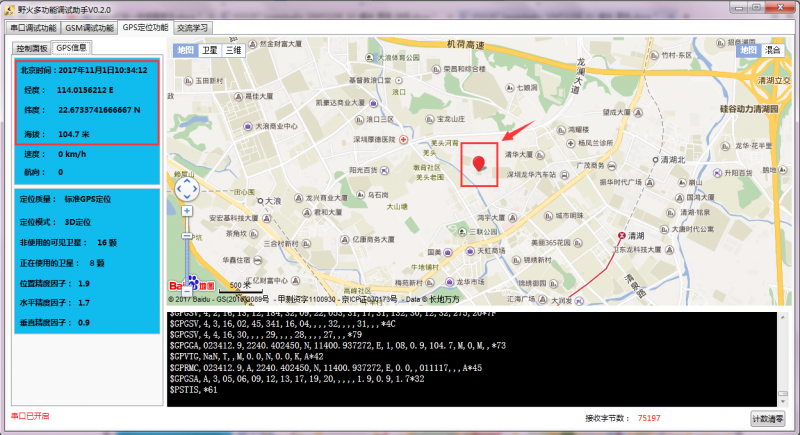The image size is (800, 435).
Task: Switch map to 卫星 satellite view
Action: pos(209,50)
